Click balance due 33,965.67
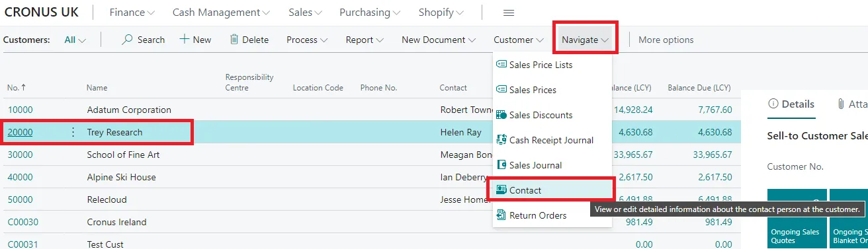The width and height of the screenshot is (868, 249). coord(712,155)
